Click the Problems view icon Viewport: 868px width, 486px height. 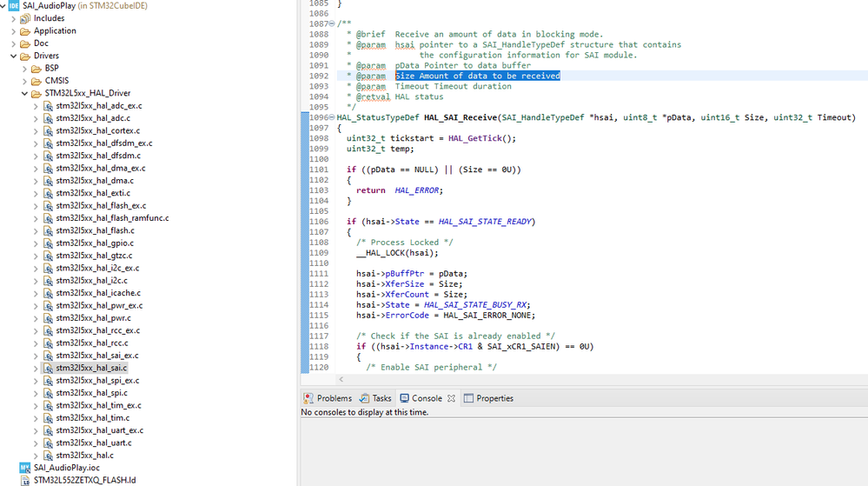coord(308,398)
